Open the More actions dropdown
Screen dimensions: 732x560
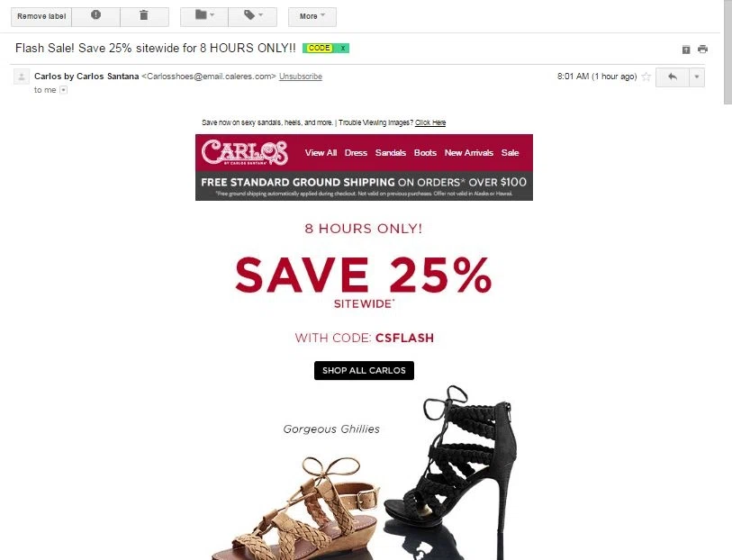(312, 16)
